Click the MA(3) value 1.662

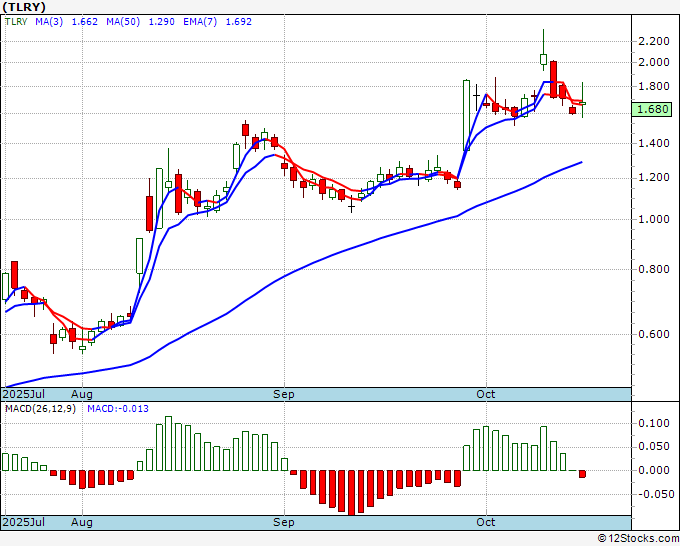[85, 22]
